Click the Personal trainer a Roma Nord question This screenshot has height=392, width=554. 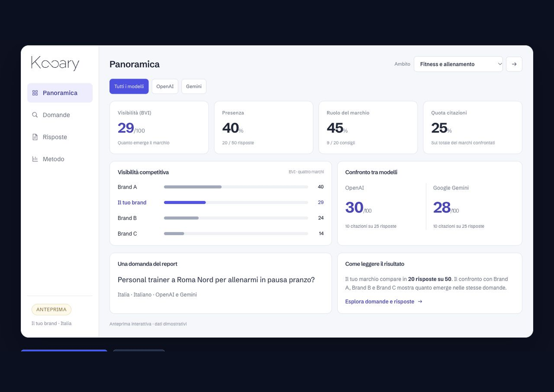(x=216, y=280)
